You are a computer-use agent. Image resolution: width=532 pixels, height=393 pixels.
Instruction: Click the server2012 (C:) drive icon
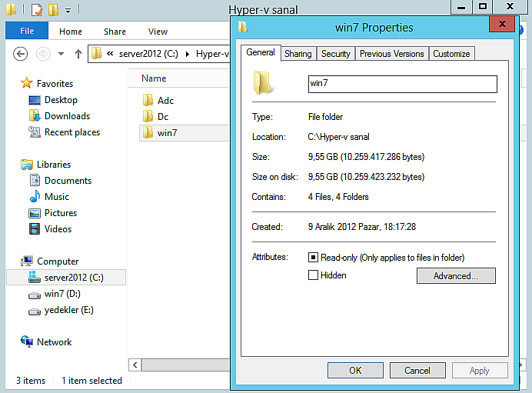pos(35,277)
